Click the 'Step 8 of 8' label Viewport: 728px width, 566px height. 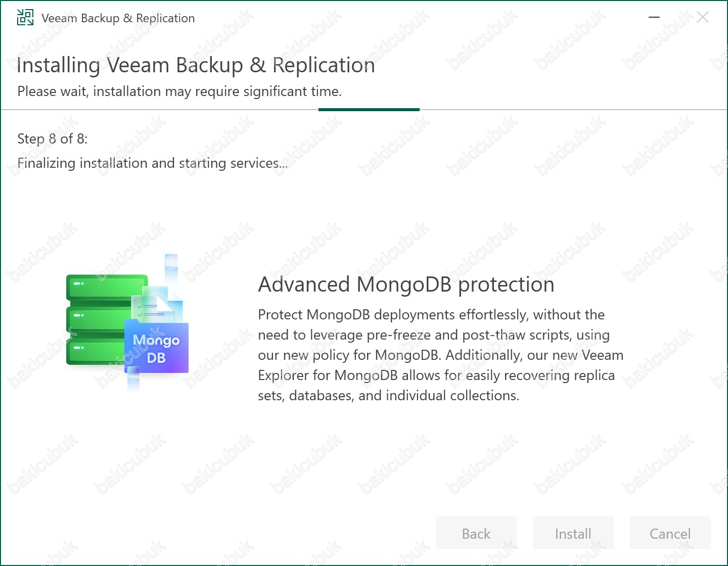(x=53, y=139)
